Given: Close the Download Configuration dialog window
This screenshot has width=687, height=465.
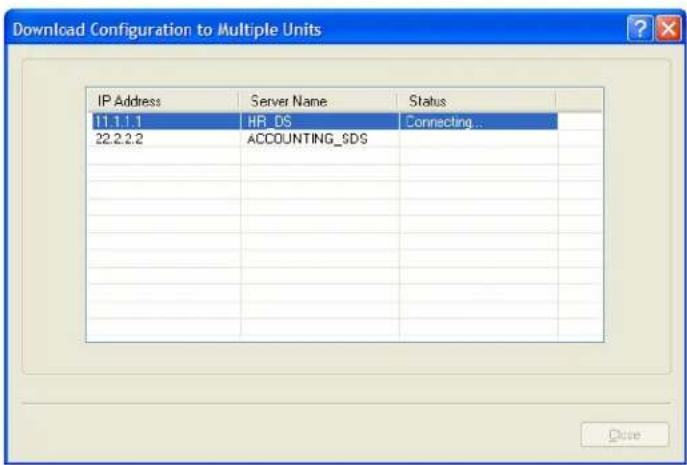Looking at the screenshot, I should [668, 29].
